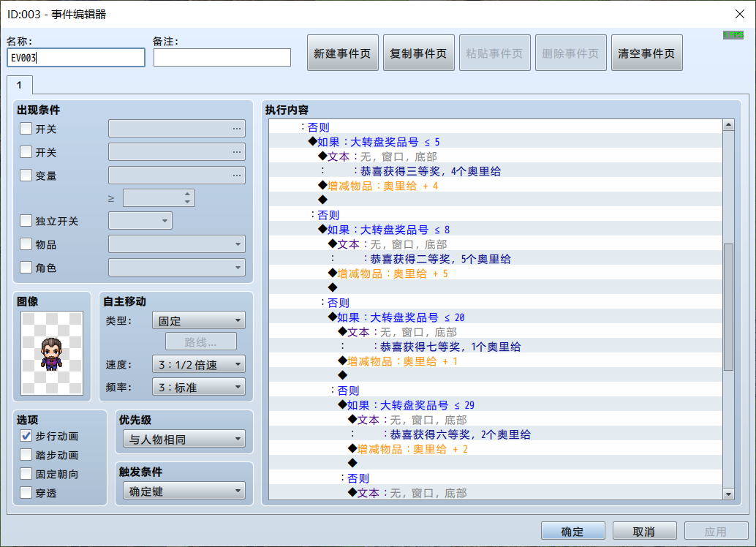
Task: Click the 清空事件页 button
Action: tap(646, 53)
